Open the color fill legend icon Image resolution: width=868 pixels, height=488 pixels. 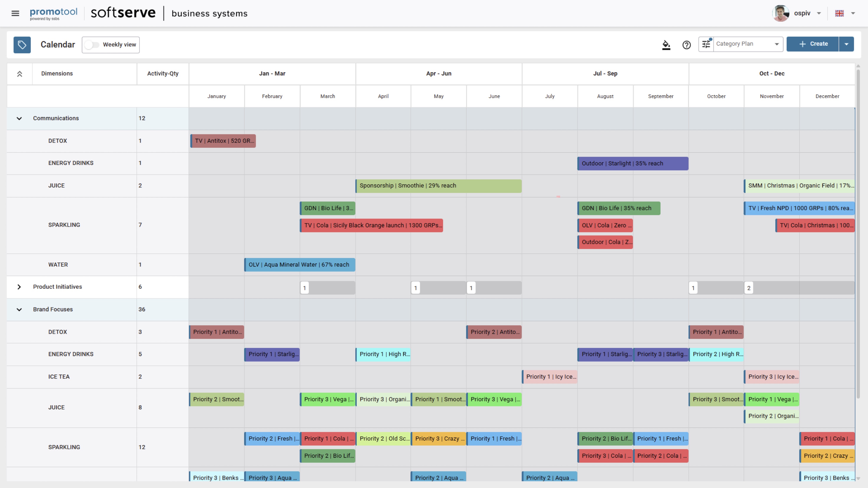click(x=666, y=45)
